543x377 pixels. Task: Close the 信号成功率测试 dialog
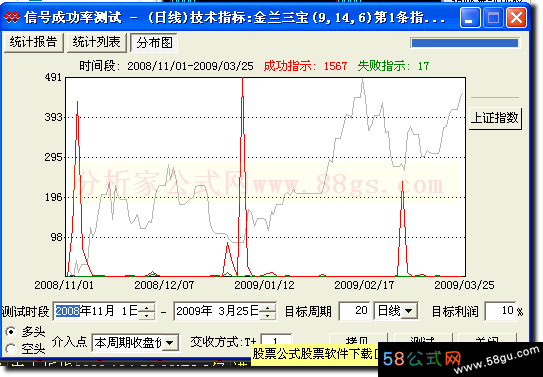pyautogui.click(x=516, y=17)
